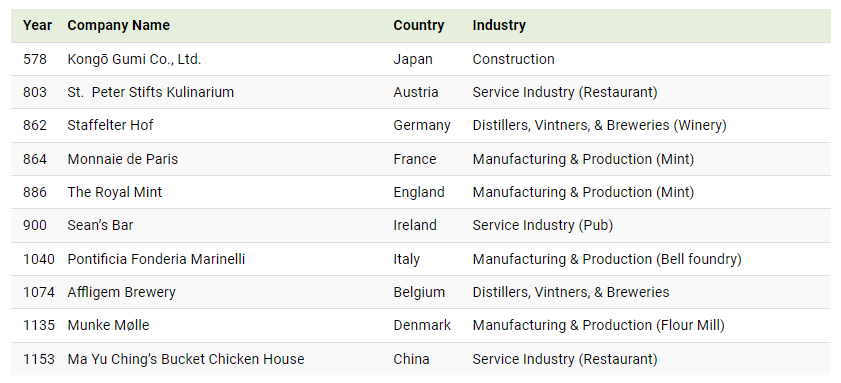Select Monnaie de Paris in the table
The image size is (841, 383).
point(123,159)
